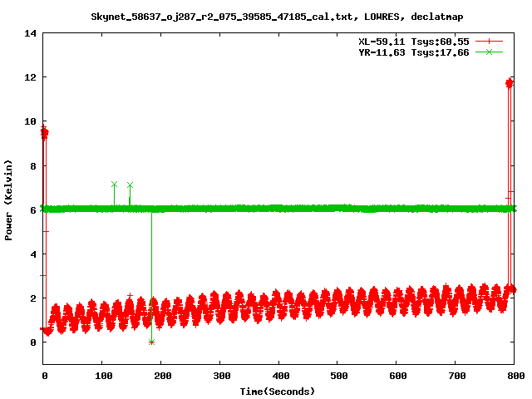Click the y-axis tick label 8
Image resolution: width=532 pixels, height=399 pixels.
pyautogui.click(x=33, y=166)
